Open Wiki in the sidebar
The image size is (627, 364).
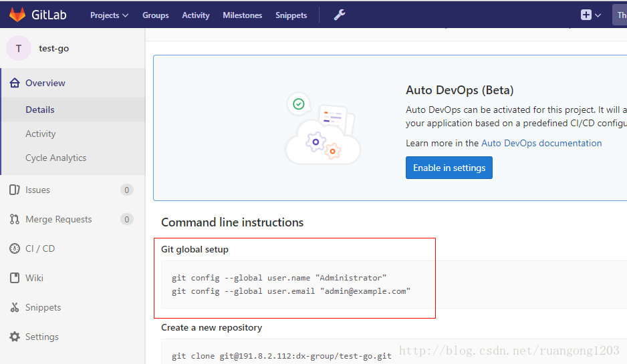(34, 278)
